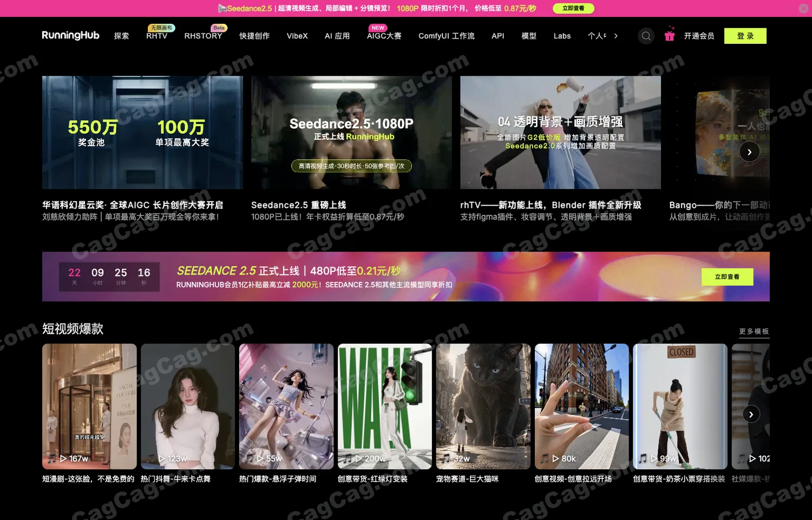This screenshot has width=812, height=520.
Task: Go to RHSTORY in the navigation
Action: 204,36
